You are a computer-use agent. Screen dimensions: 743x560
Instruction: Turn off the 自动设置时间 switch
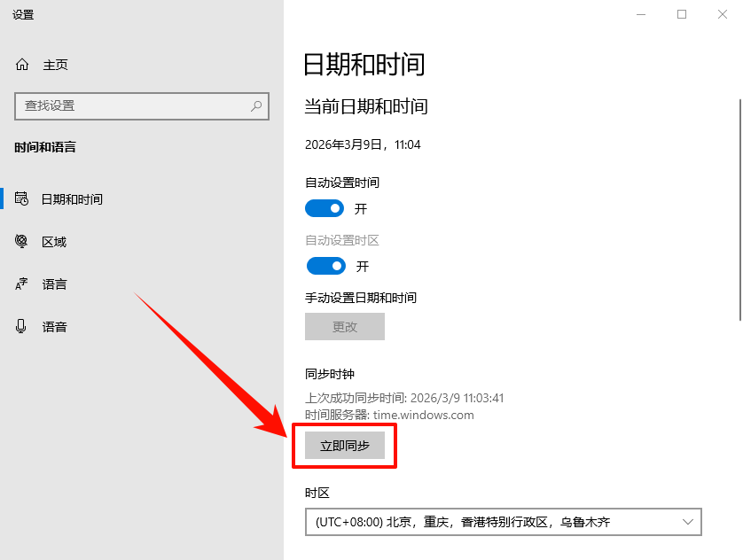pyautogui.click(x=325, y=209)
